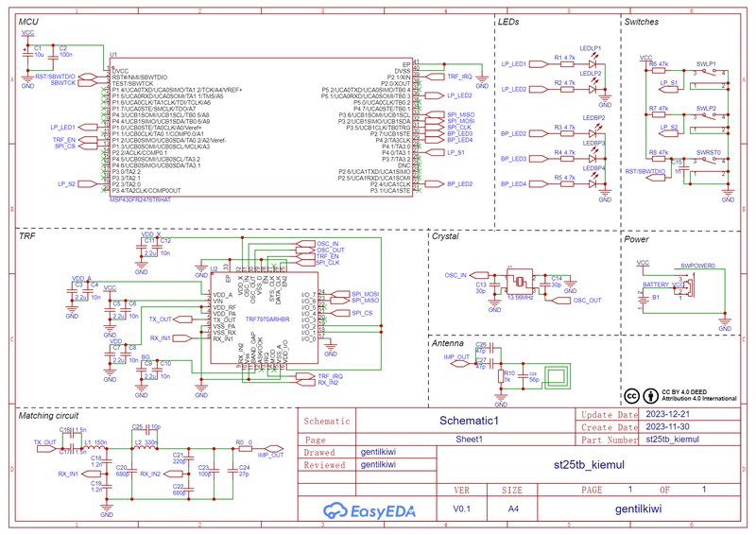The image size is (756, 535).
Task: Select the R8 47k resistor
Action: click(x=659, y=159)
